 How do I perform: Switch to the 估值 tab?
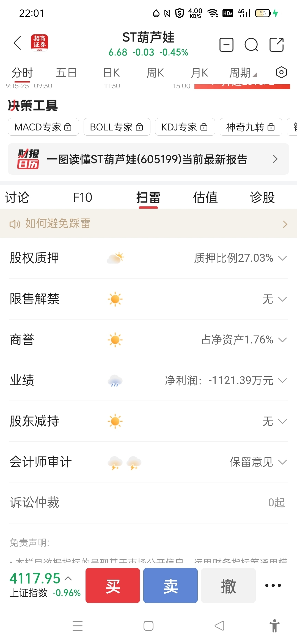click(x=205, y=197)
